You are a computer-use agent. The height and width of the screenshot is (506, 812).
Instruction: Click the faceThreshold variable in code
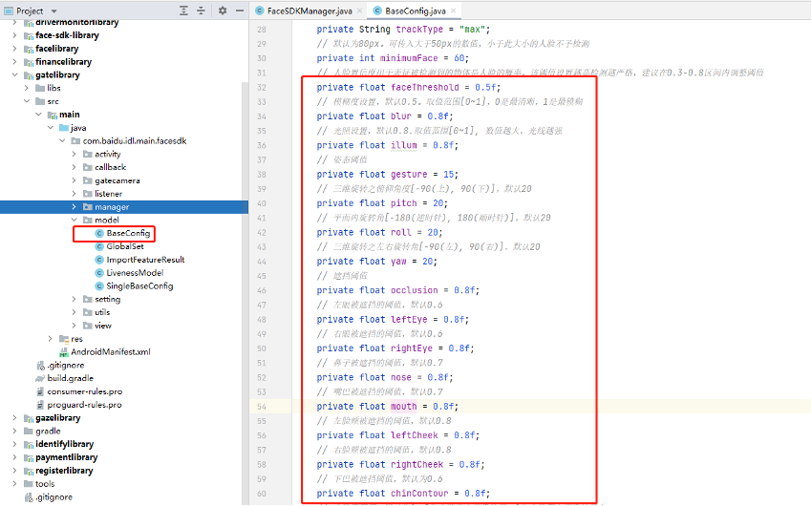[425, 88]
